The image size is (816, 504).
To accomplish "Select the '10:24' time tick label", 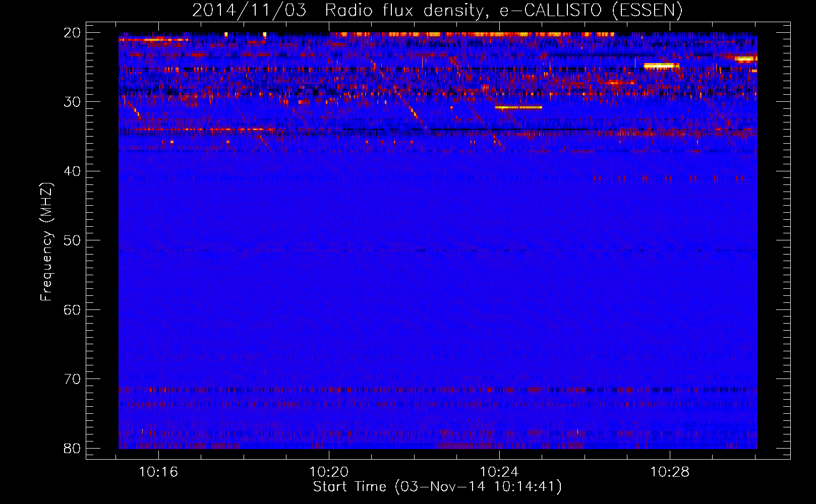I will (x=499, y=472).
